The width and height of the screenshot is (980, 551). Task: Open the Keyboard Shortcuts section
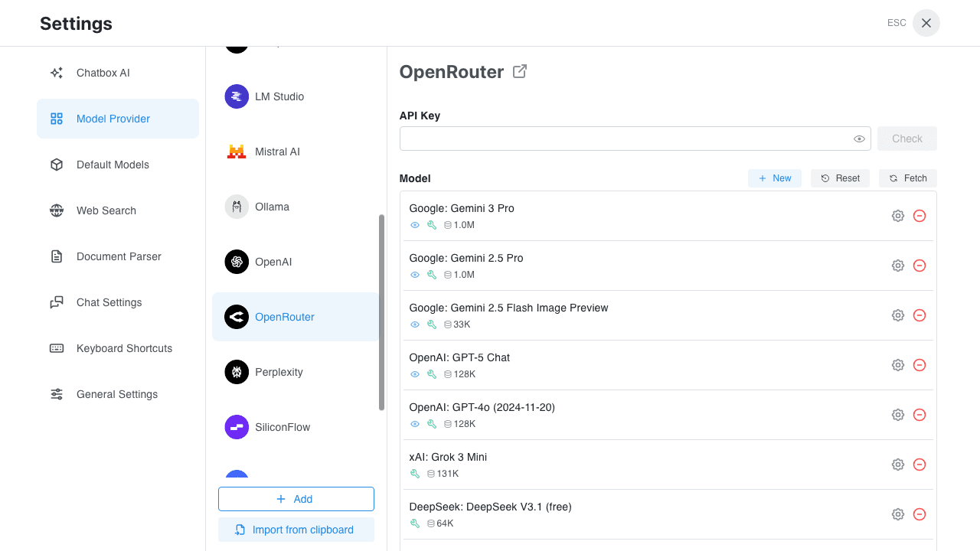pyautogui.click(x=124, y=348)
